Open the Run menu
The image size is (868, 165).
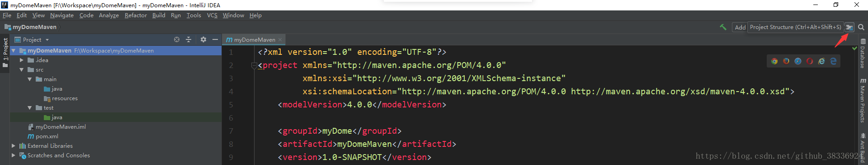(176, 15)
